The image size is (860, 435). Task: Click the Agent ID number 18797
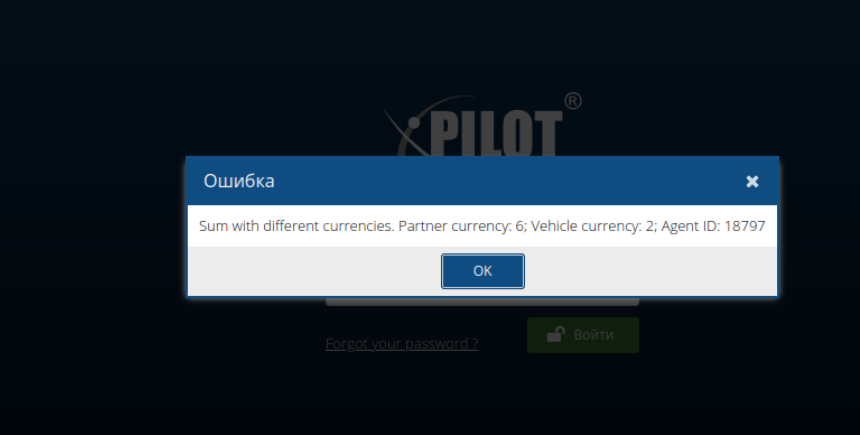744,226
